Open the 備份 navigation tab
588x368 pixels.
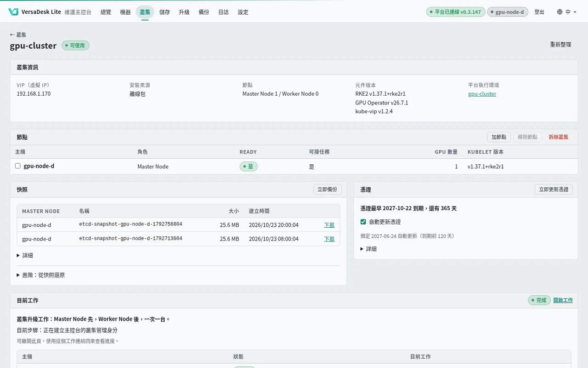pos(204,12)
